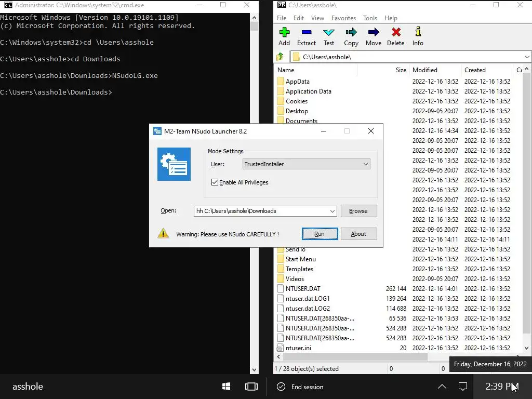Click the yellow warning triangle icon
Viewport: 532px width, 399px height.
[x=163, y=233]
